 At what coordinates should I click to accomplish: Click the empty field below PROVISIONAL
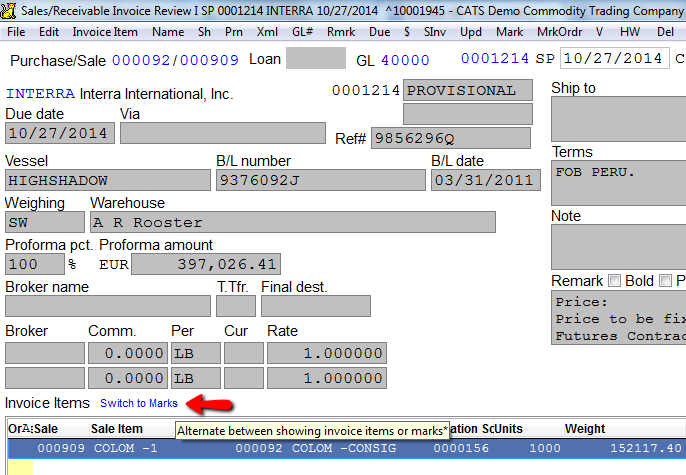(x=468, y=114)
